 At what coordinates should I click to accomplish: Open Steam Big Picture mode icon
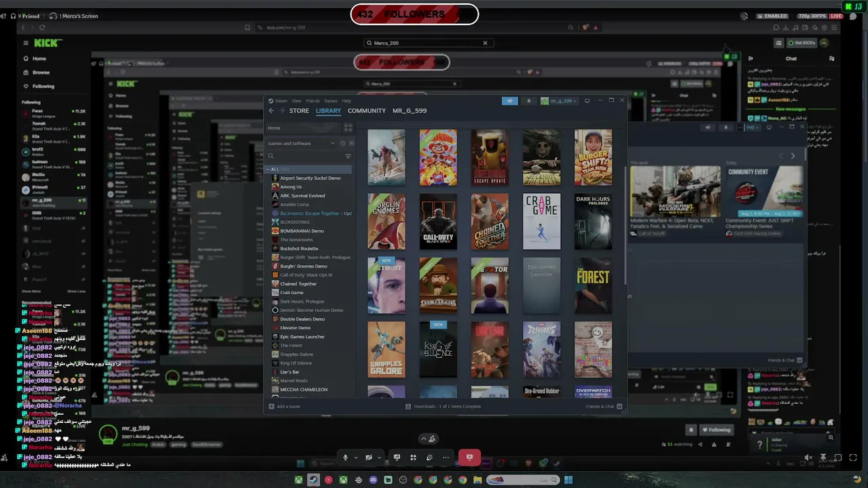pyautogui.click(x=587, y=101)
